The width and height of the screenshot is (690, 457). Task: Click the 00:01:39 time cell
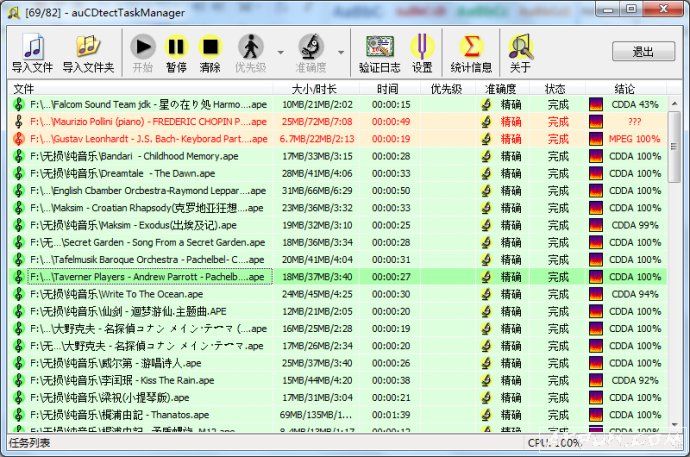(391, 415)
